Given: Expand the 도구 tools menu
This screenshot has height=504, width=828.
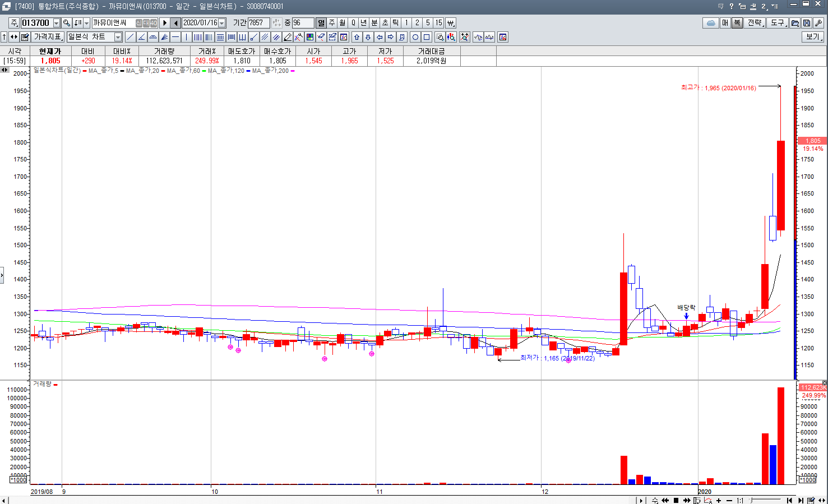Looking at the screenshot, I should point(778,23).
